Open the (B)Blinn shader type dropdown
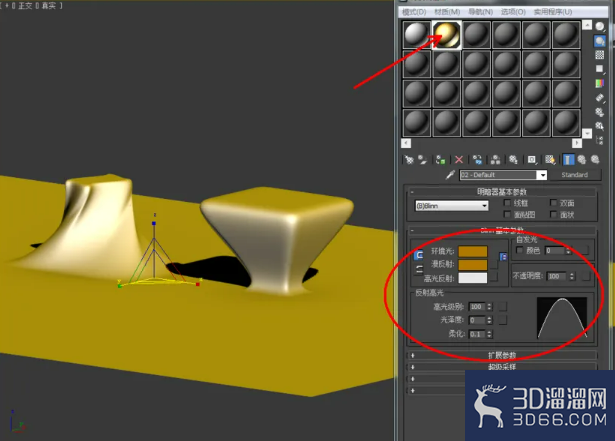 451,206
